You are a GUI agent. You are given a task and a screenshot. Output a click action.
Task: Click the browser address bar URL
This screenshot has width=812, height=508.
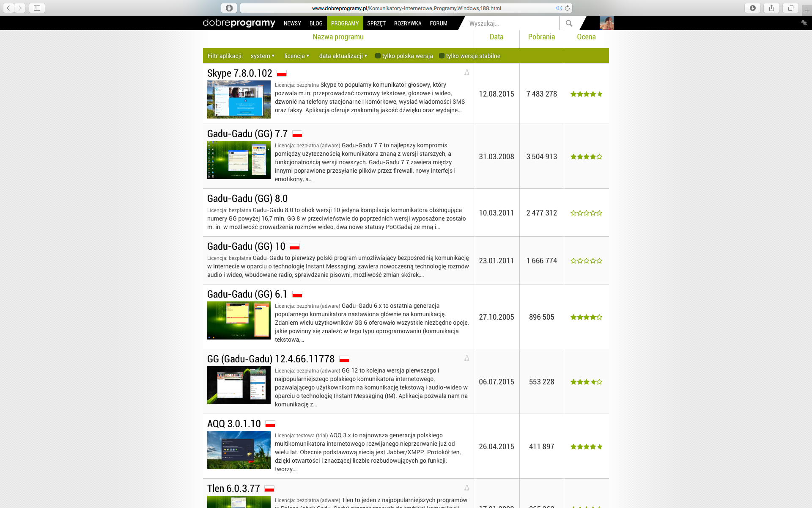click(x=406, y=8)
